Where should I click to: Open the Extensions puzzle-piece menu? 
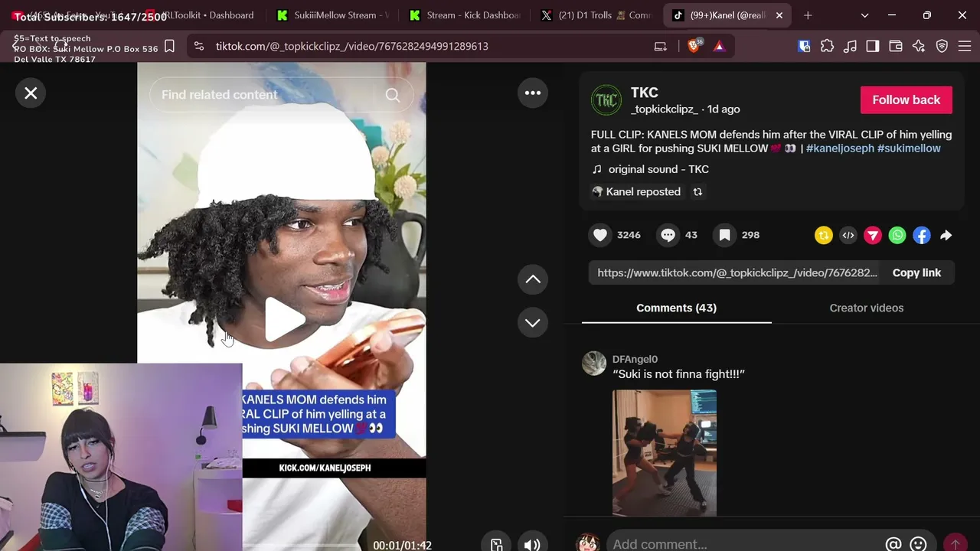tap(827, 46)
